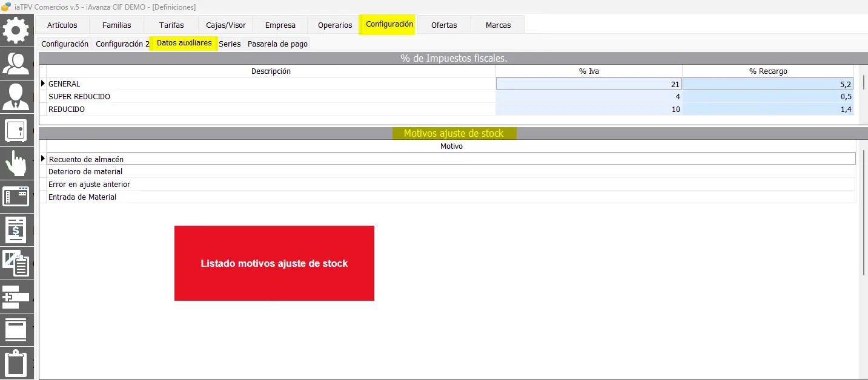Click the % Recargo column header

(768, 71)
